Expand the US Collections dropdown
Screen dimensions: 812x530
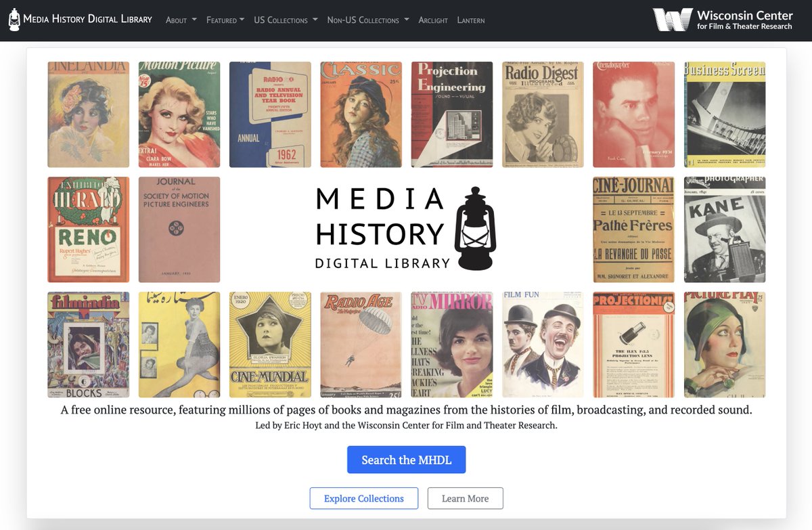285,20
